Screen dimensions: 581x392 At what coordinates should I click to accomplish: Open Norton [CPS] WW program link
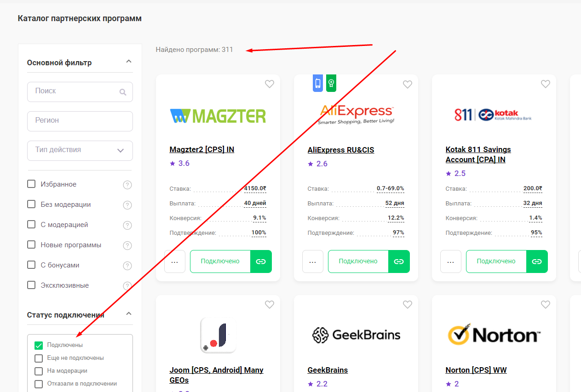pyautogui.click(x=476, y=370)
